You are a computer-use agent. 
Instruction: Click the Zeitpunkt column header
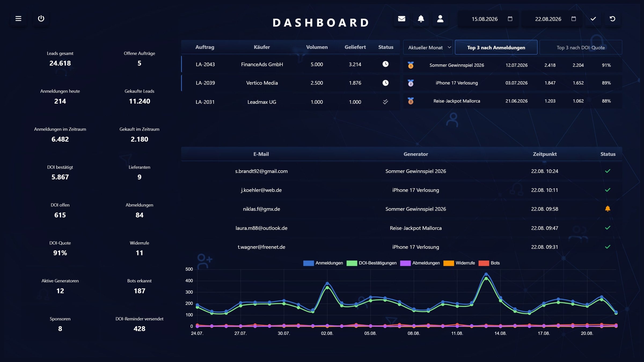545,154
